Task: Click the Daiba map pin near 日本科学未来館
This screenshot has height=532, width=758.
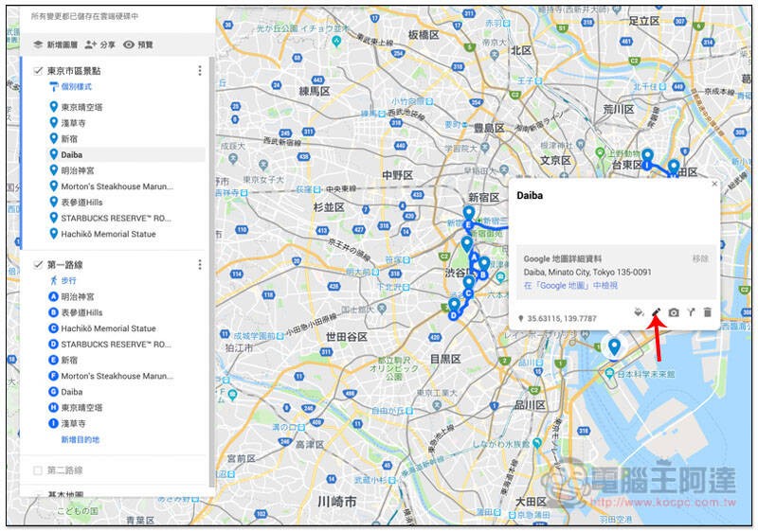Action: click(x=614, y=346)
